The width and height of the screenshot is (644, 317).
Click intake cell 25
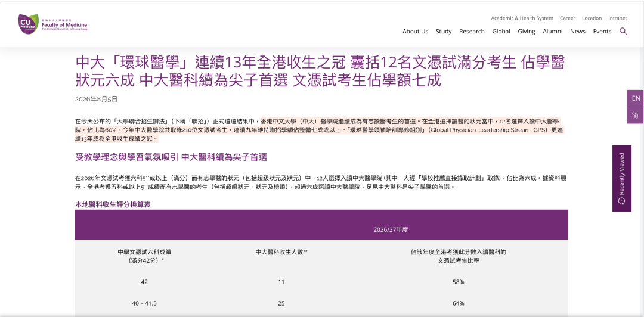point(281,303)
